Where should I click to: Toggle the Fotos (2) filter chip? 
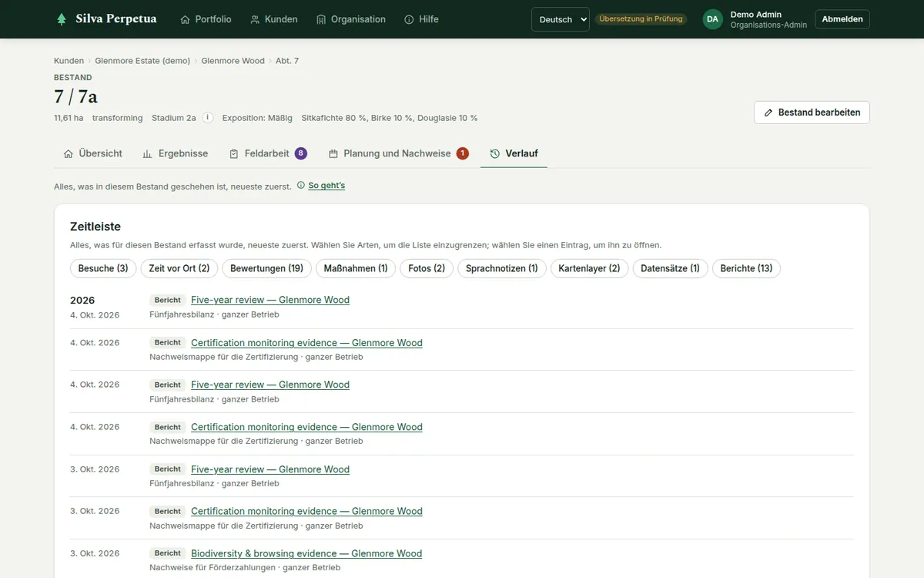(x=427, y=268)
